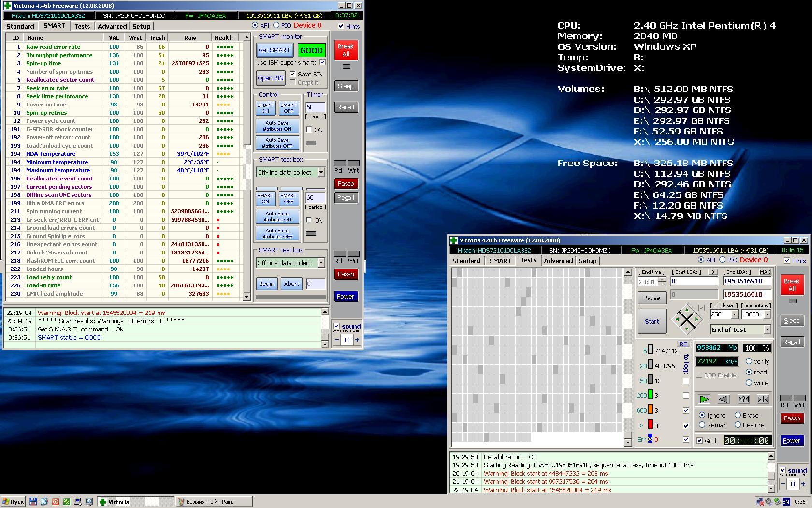This screenshot has height=508, width=812.
Task: Click Begin in SMART test box
Action: click(266, 284)
